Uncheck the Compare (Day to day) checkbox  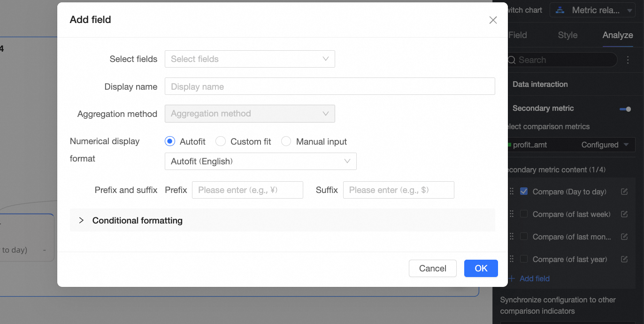pos(524,192)
